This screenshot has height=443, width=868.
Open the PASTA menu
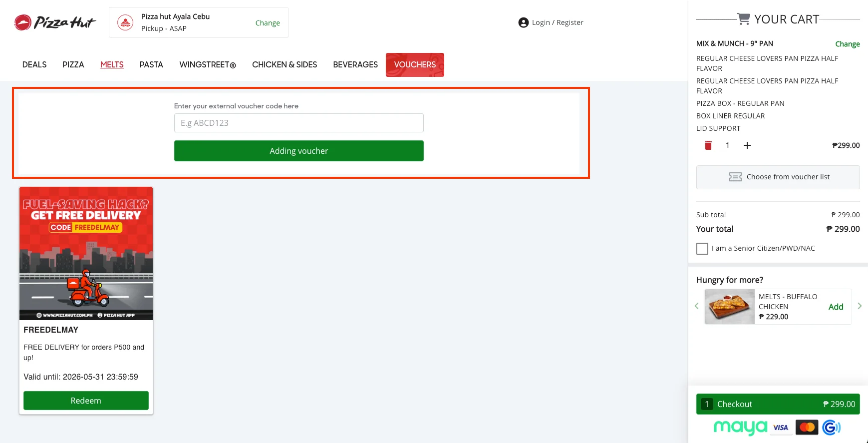coord(151,65)
